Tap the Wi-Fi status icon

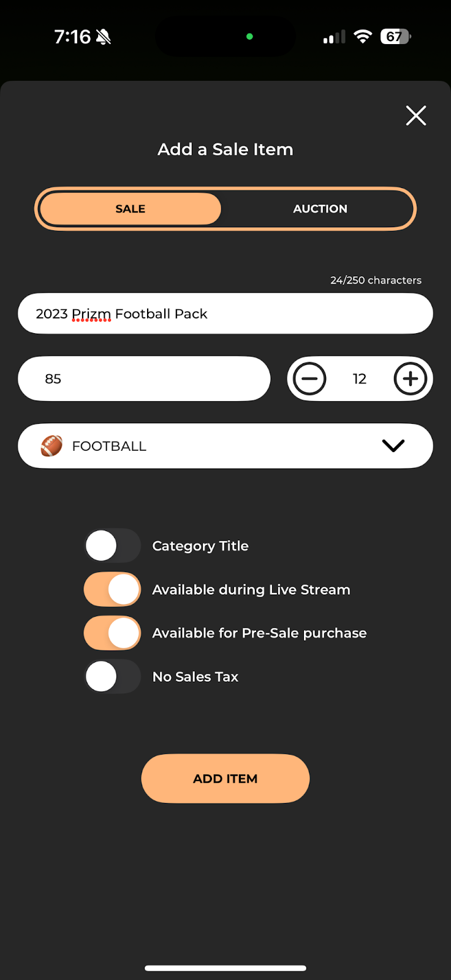coord(363,37)
